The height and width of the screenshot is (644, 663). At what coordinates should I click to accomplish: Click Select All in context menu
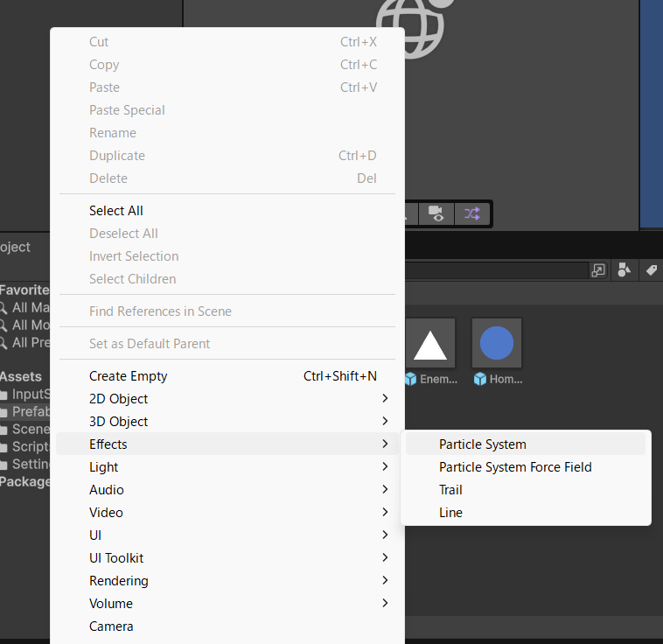[115, 211]
